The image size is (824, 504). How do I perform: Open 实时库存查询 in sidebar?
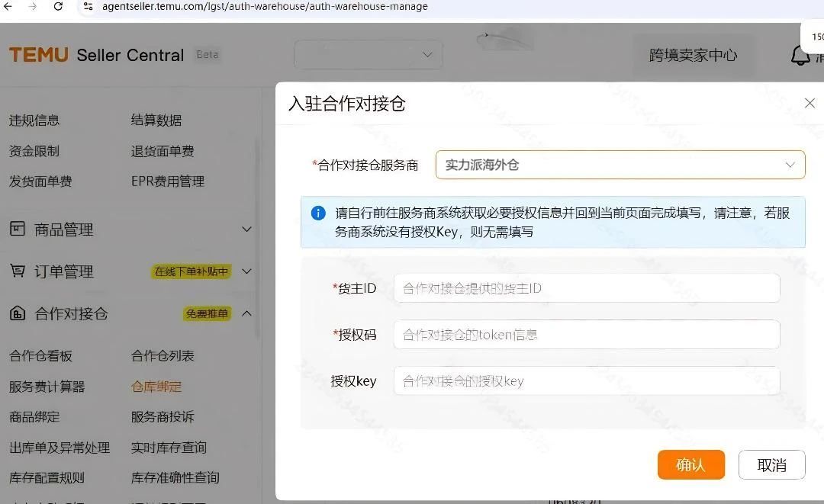(169, 448)
